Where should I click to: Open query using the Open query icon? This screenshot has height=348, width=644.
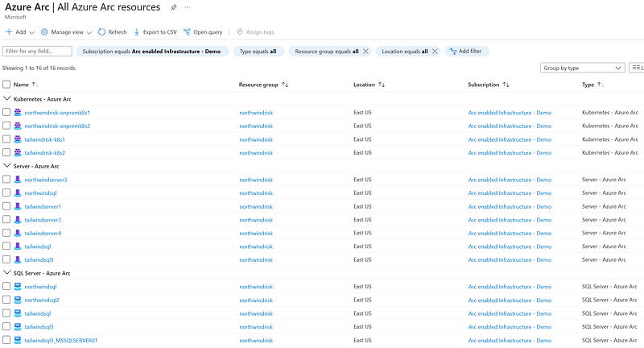(x=187, y=32)
